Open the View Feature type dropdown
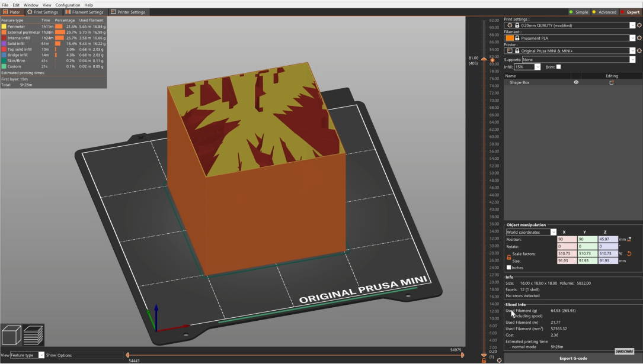Image resolution: width=643 pixels, height=364 pixels. [41, 355]
